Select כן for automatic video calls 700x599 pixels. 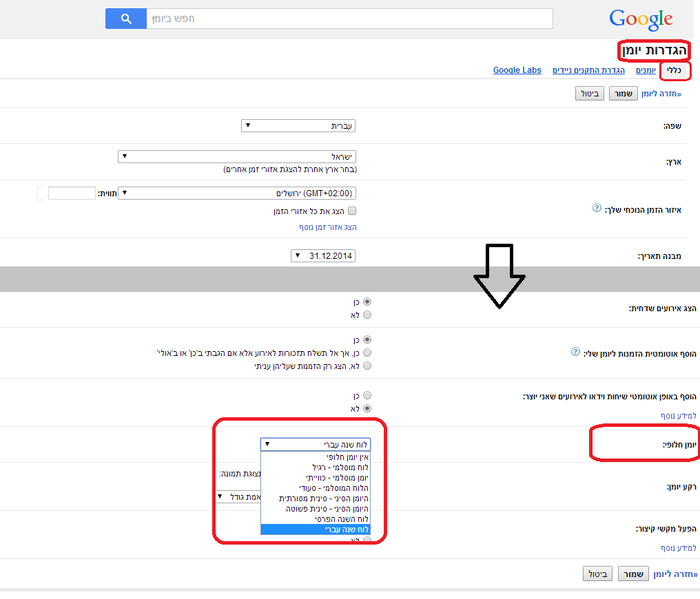coord(367,395)
